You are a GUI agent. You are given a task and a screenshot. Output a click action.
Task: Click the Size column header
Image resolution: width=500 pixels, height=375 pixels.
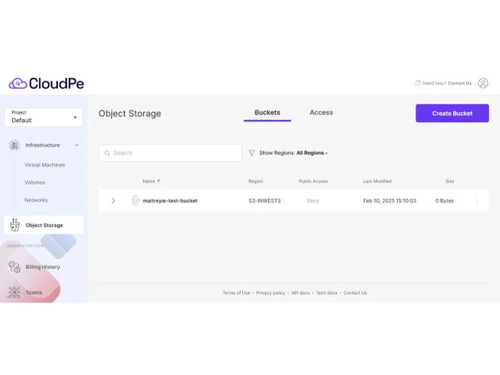[449, 181]
